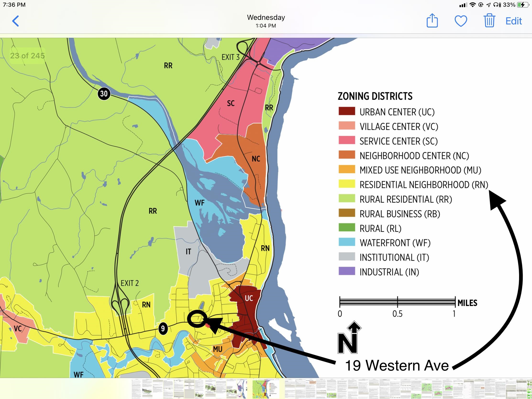Image resolution: width=532 pixels, height=399 pixels.
Task: Select the last thumbnail at strip's right edge
Action: point(529,389)
